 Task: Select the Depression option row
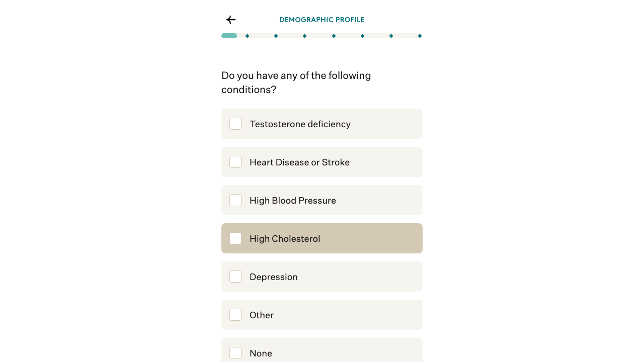(322, 277)
